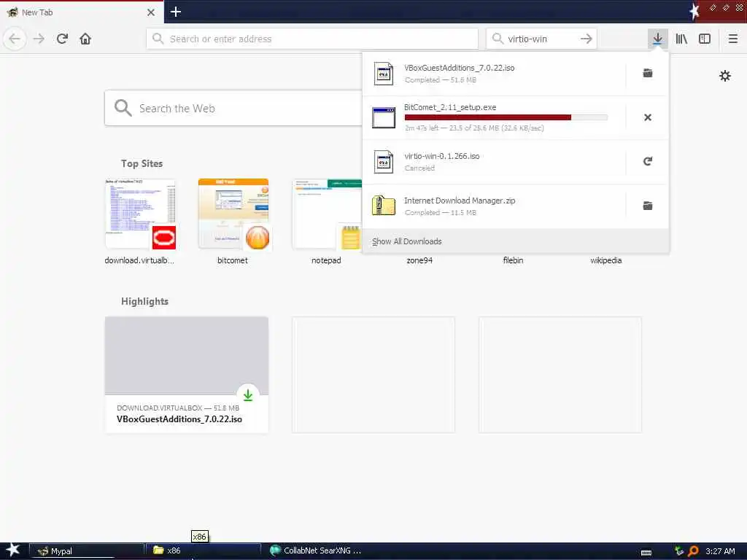Viewport: 747px width, 560px height.
Task: Click the address bar field
Action: (x=312, y=39)
